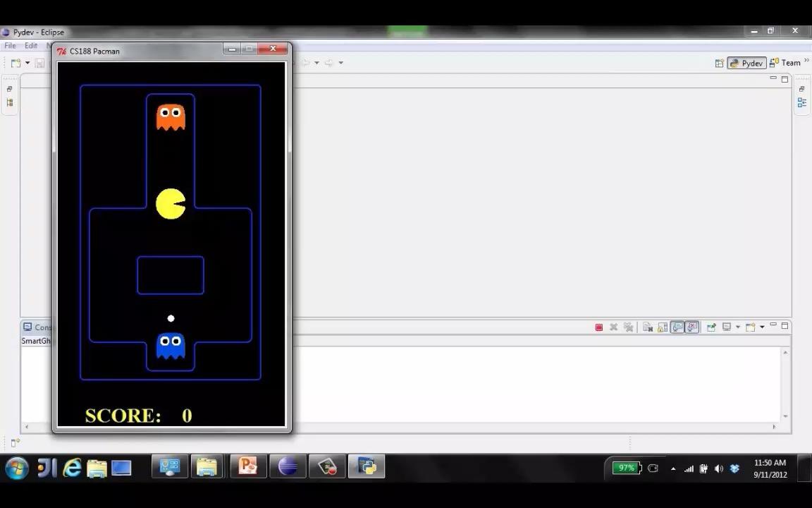This screenshot has width=812, height=508.
Task: Toggle Scroll Lock in Console toolbar
Action: 663,327
